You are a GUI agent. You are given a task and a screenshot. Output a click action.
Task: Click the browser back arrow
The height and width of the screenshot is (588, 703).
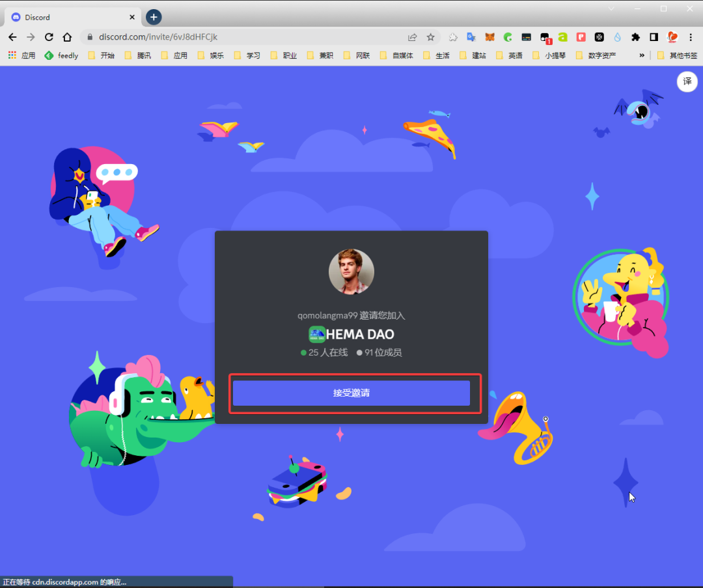12,37
